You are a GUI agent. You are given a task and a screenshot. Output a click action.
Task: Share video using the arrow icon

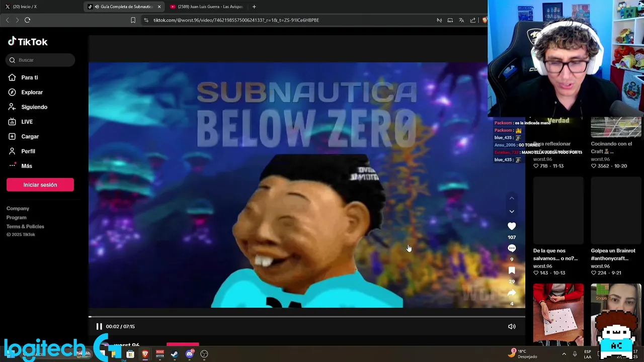512,293
